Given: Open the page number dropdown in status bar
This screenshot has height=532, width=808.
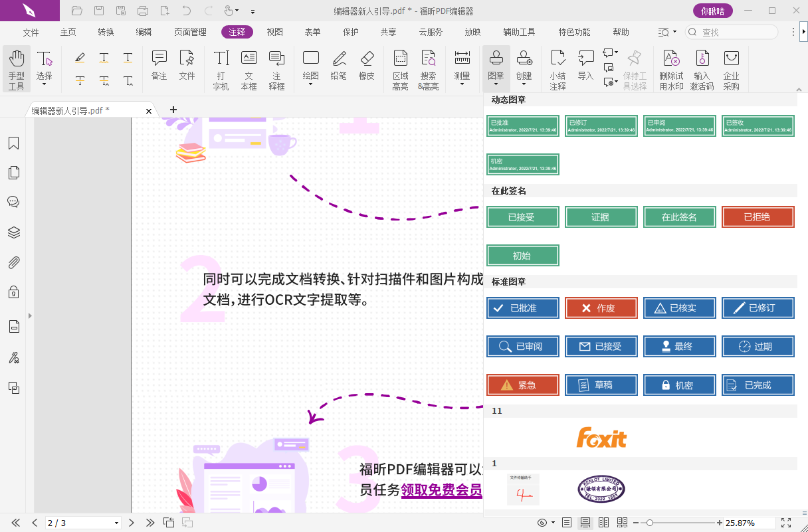Looking at the screenshot, I should [117, 523].
